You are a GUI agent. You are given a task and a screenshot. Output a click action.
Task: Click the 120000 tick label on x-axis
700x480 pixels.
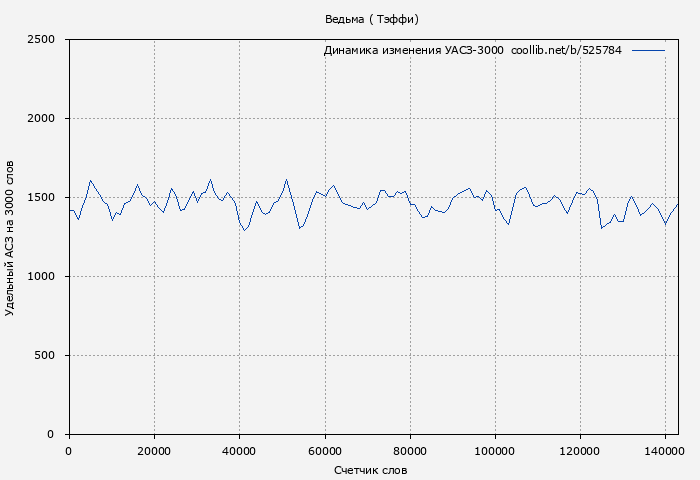coord(580,452)
